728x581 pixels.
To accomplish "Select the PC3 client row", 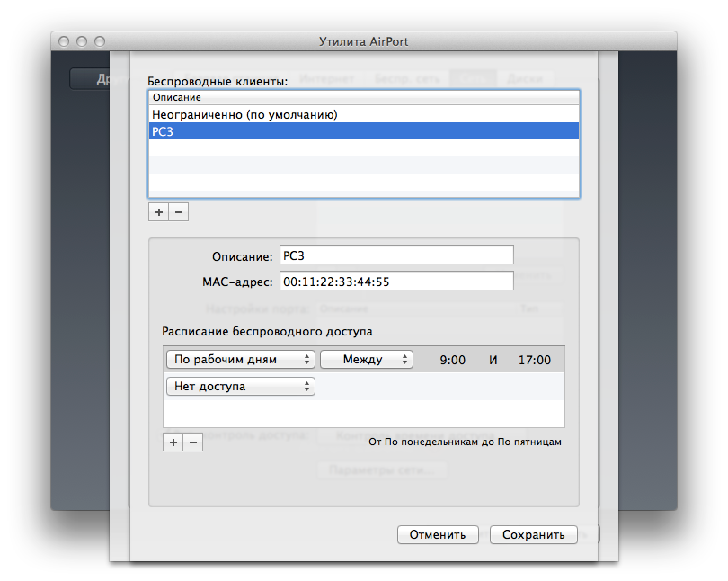I will click(x=364, y=131).
